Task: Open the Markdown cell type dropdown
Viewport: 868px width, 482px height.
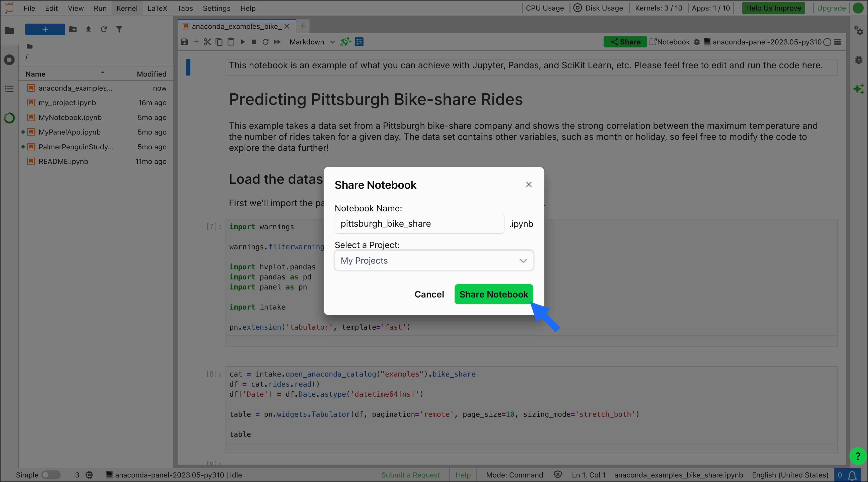Action: click(312, 42)
